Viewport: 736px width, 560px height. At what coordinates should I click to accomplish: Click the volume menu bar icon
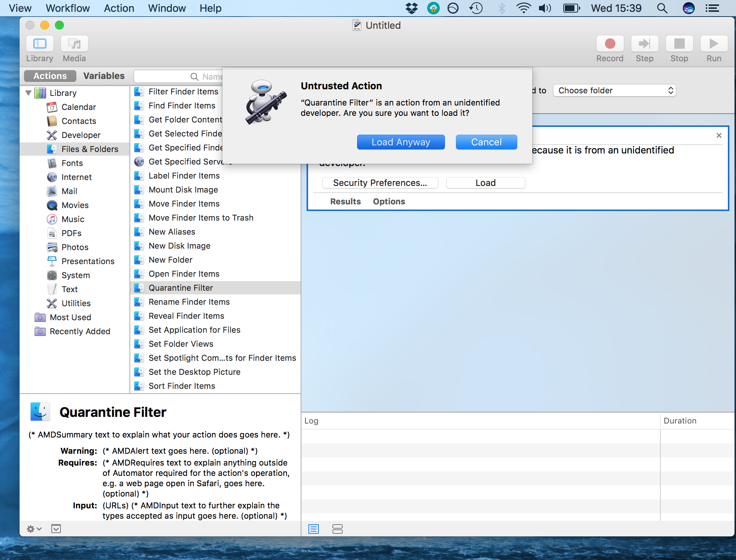(545, 8)
